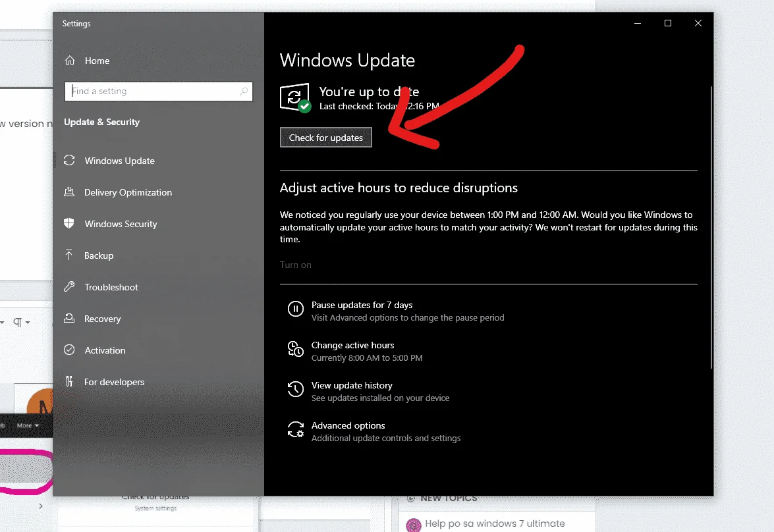Click the Update & Security heading
Screen dimensions: 774x532
coord(101,122)
